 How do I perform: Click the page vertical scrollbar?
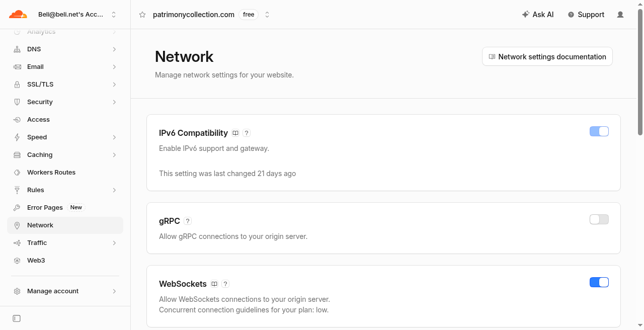pos(640,71)
